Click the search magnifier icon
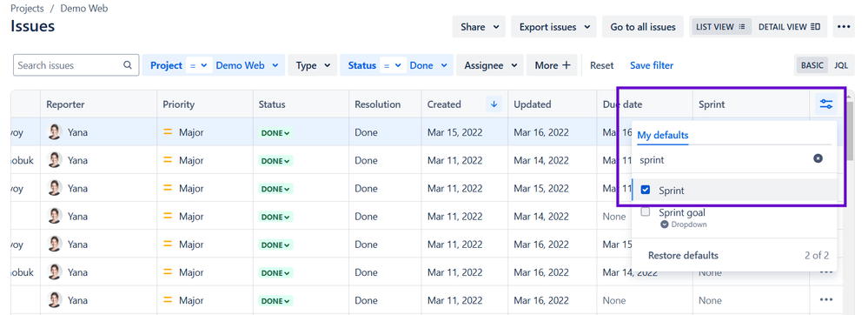 coord(128,65)
